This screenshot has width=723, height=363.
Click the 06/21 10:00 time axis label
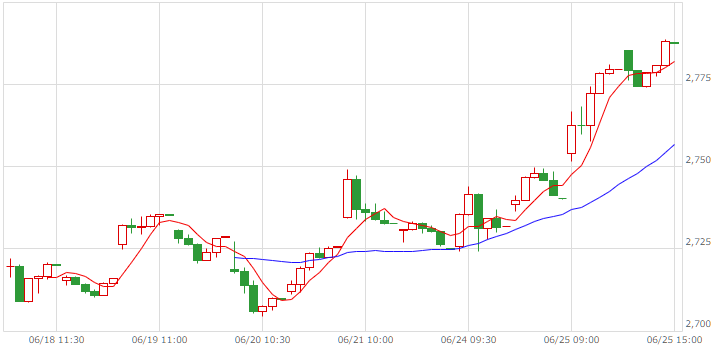[x=366, y=340]
